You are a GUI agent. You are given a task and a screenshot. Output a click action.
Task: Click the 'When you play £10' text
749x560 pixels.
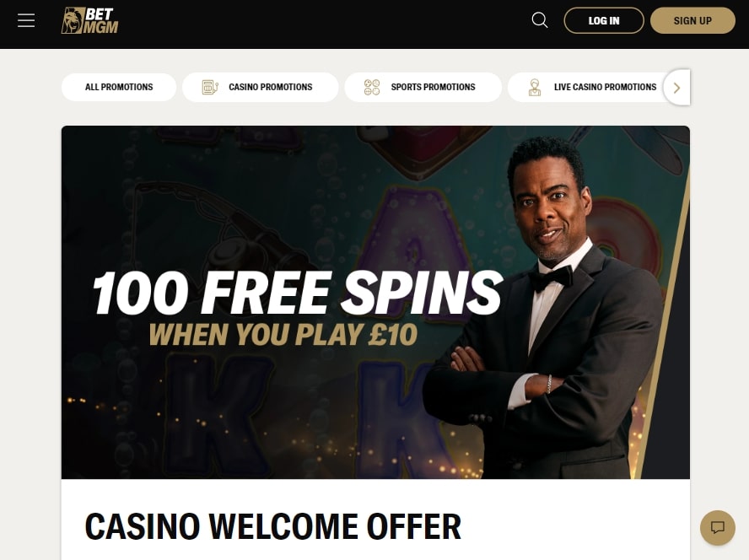pos(283,335)
